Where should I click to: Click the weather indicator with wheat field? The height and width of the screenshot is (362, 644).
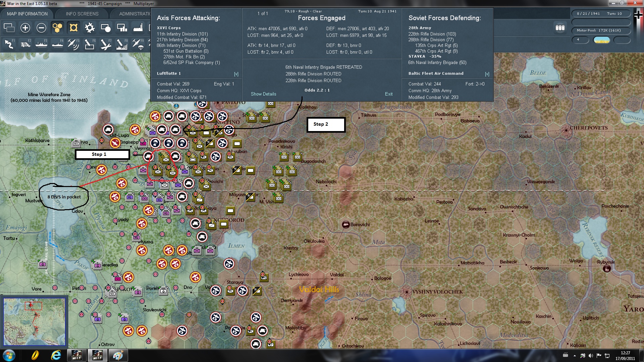click(601, 40)
